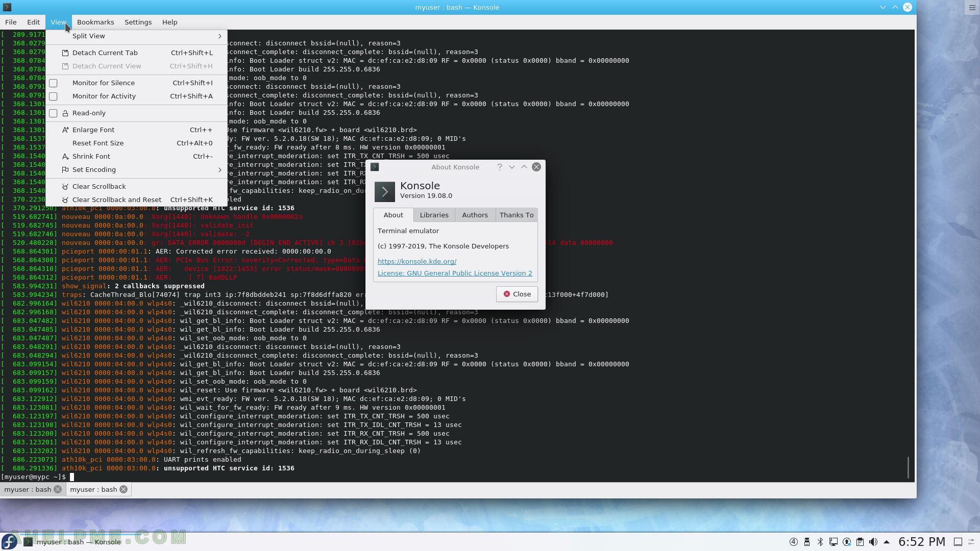Select Shrink Font menu item
The image size is (980, 551).
(136, 157)
